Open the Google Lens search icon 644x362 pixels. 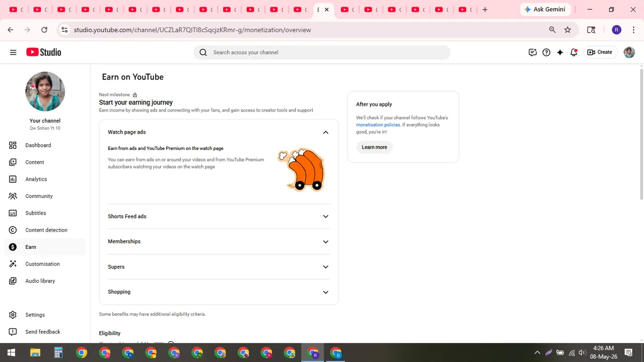coord(591,30)
